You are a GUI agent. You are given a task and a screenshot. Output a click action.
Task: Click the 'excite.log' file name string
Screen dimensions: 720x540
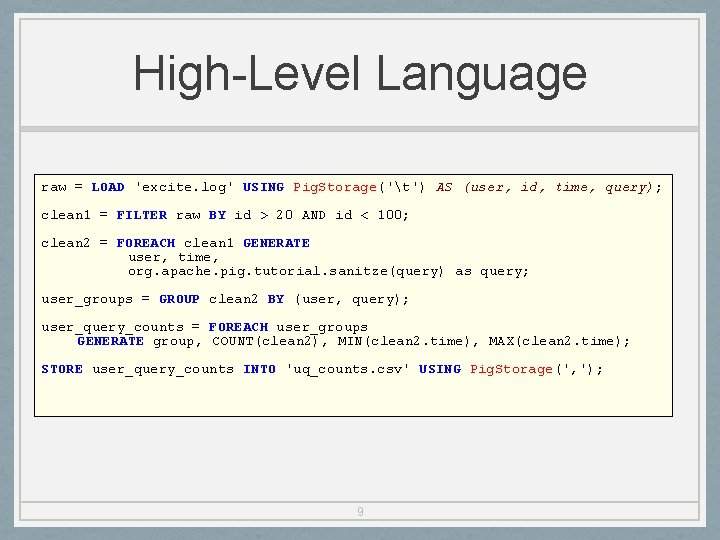pyautogui.click(x=184, y=187)
